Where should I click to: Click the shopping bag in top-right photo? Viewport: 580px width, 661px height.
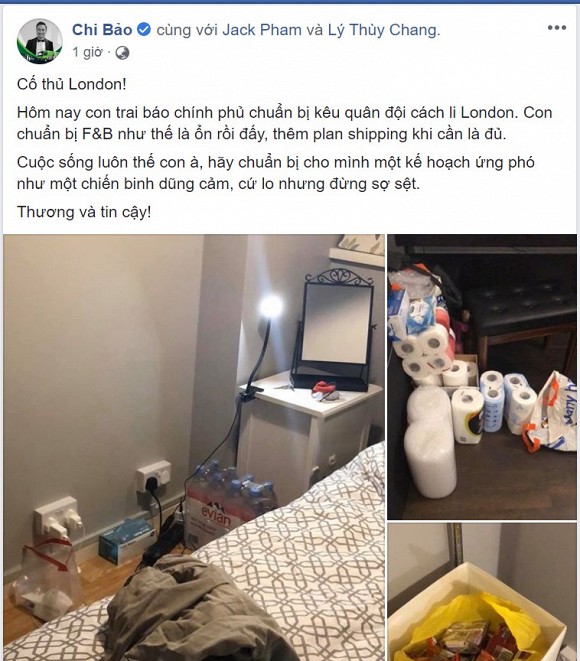coord(550,411)
